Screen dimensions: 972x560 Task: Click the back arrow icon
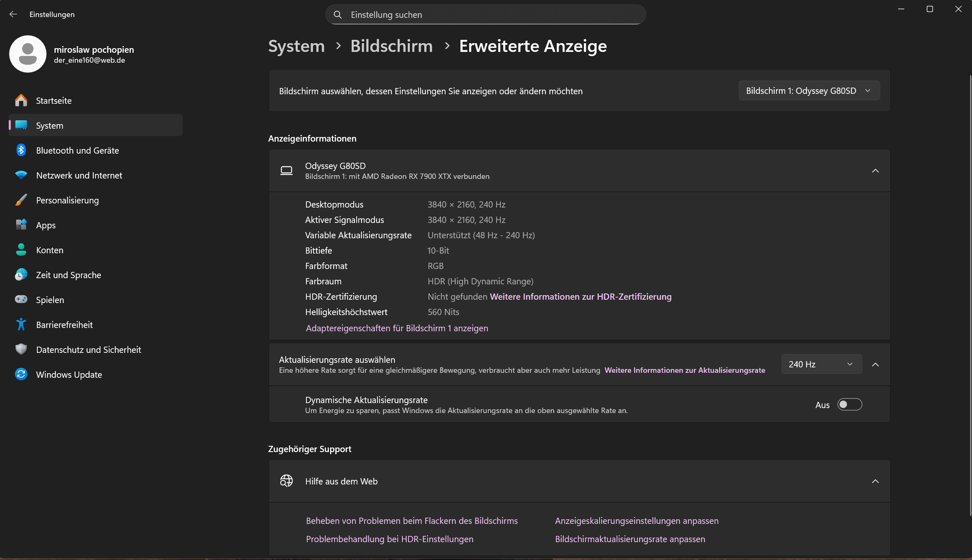[13, 14]
